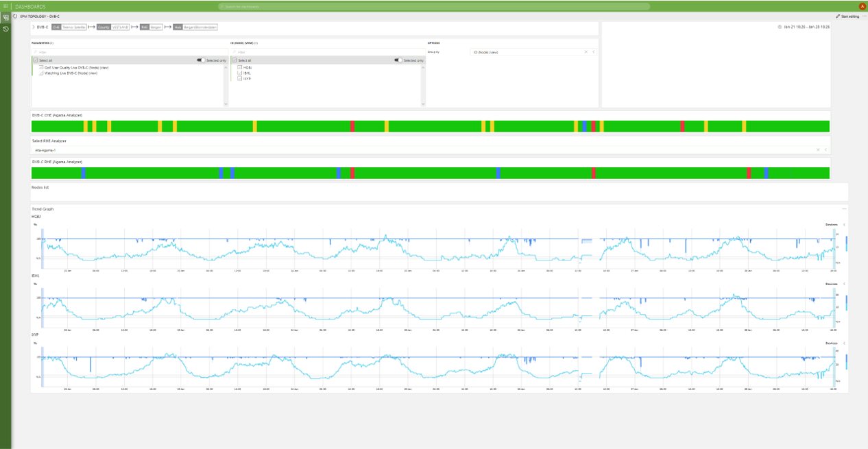Toggle Parameters Selected only switch
The height and width of the screenshot is (449, 868).
point(201,60)
